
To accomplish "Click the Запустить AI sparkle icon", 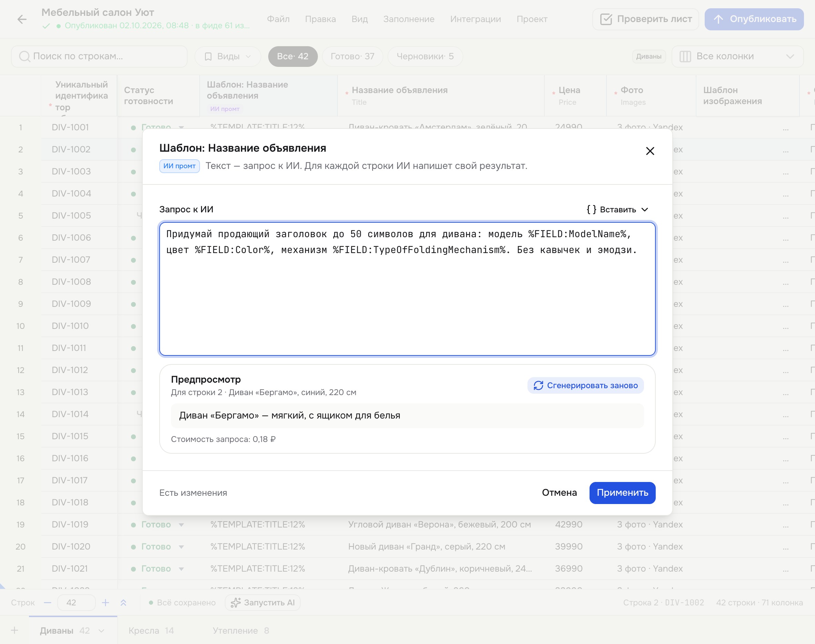I will (235, 603).
